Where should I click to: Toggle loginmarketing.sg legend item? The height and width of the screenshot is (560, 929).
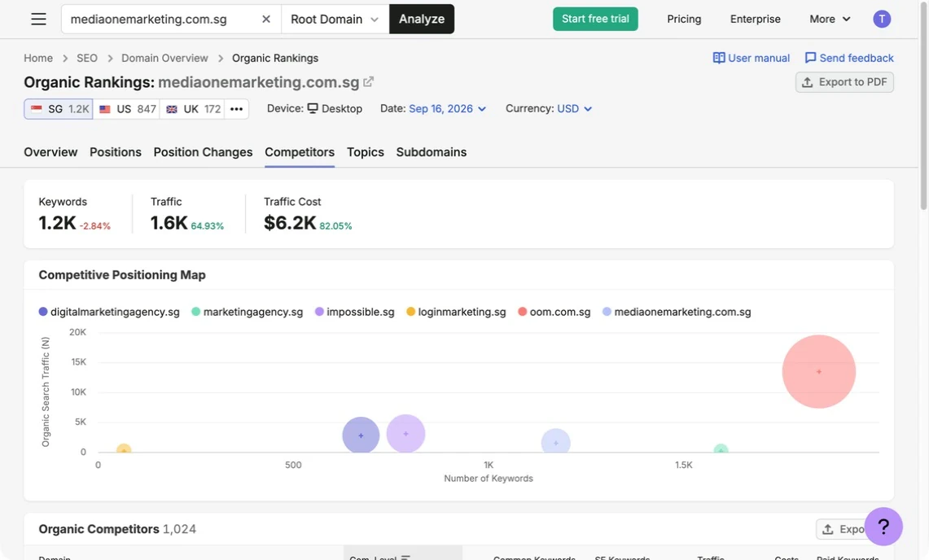coord(456,312)
